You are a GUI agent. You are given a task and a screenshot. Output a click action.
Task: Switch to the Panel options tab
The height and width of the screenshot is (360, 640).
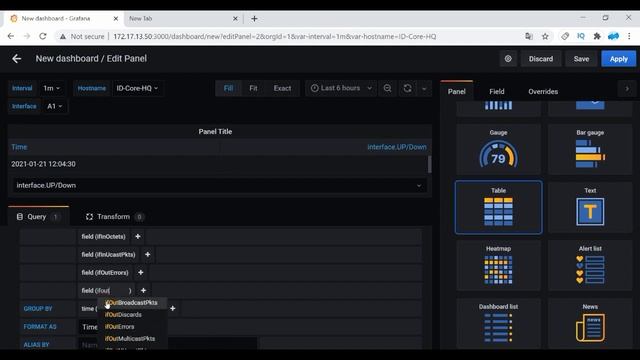(x=457, y=91)
